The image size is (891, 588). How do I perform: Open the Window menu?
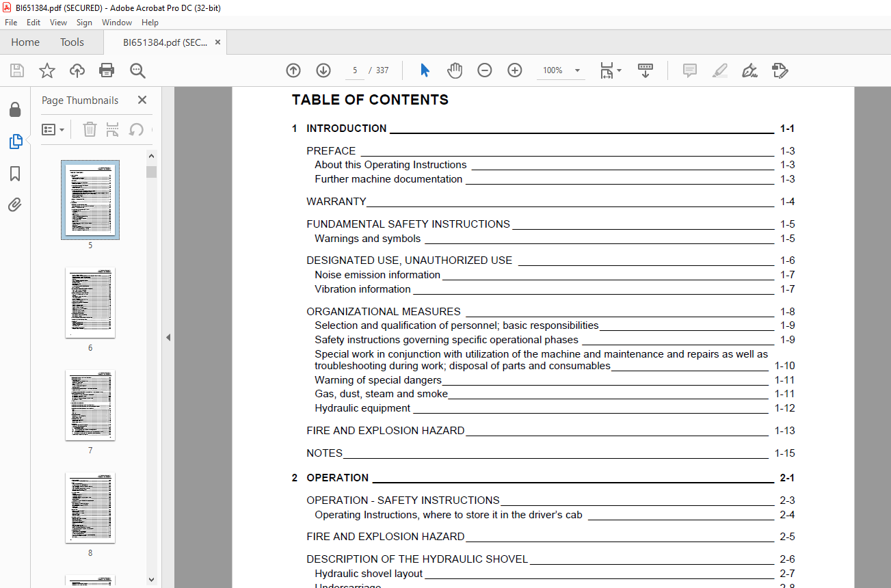(117, 23)
